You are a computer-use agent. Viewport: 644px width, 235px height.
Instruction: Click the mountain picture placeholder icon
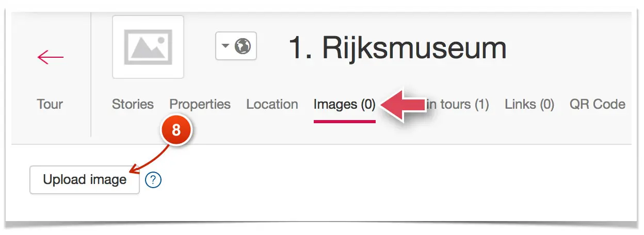[148, 47]
